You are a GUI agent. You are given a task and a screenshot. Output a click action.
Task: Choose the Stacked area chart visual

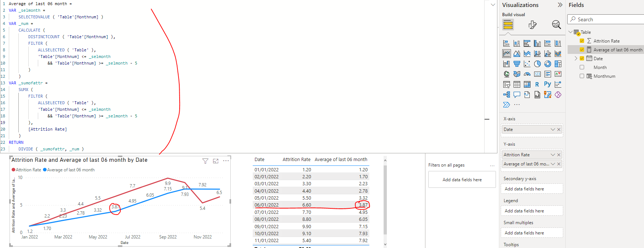click(x=527, y=54)
